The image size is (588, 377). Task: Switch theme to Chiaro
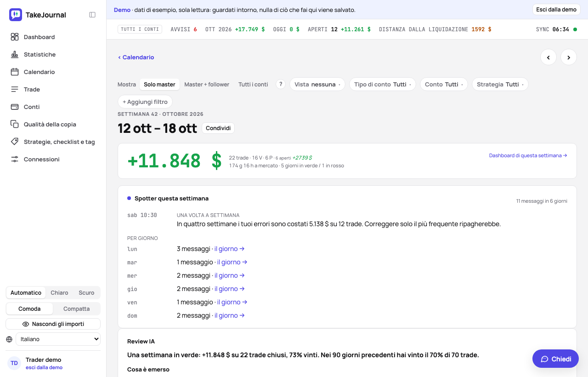(x=59, y=293)
